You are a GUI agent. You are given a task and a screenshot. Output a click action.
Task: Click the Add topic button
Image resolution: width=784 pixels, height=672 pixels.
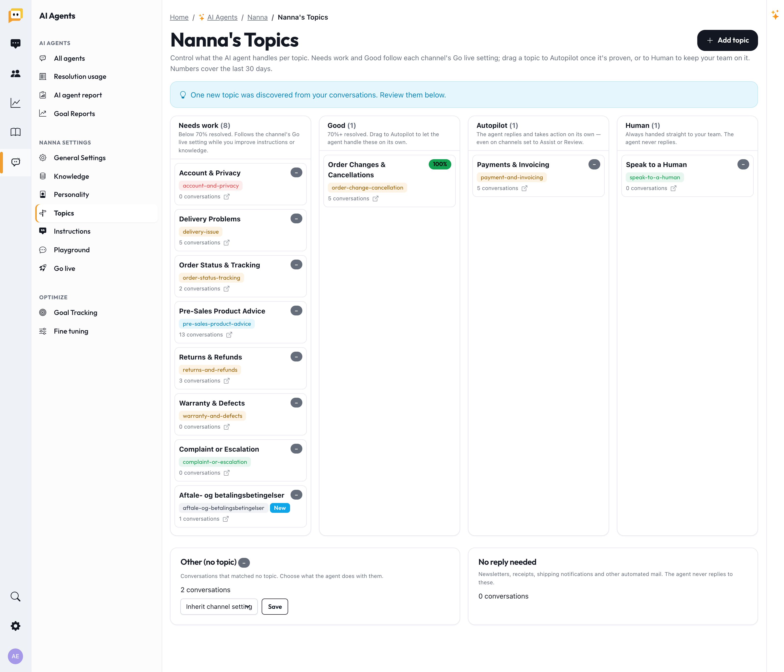[x=727, y=40]
